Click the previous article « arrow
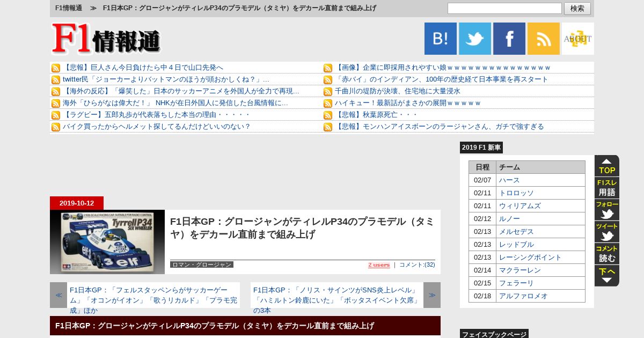The image size is (644, 338). (58, 295)
